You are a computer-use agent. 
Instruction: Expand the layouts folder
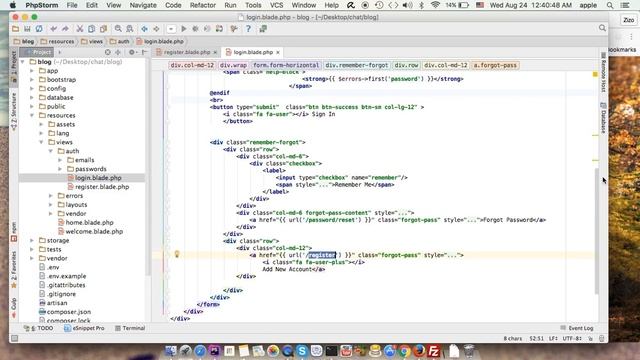coord(51,204)
